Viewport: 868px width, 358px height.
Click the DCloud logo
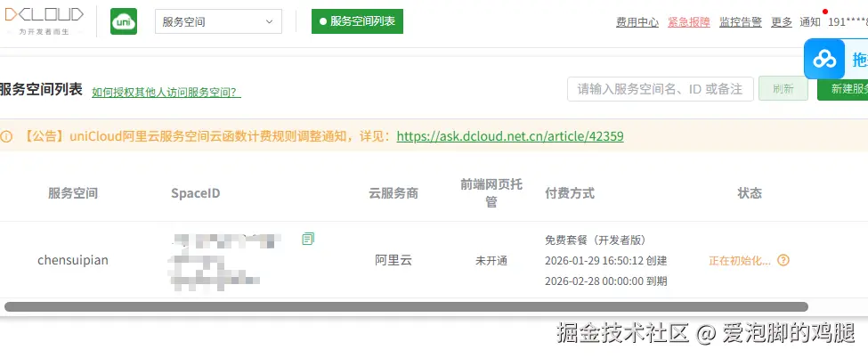(44, 21)
